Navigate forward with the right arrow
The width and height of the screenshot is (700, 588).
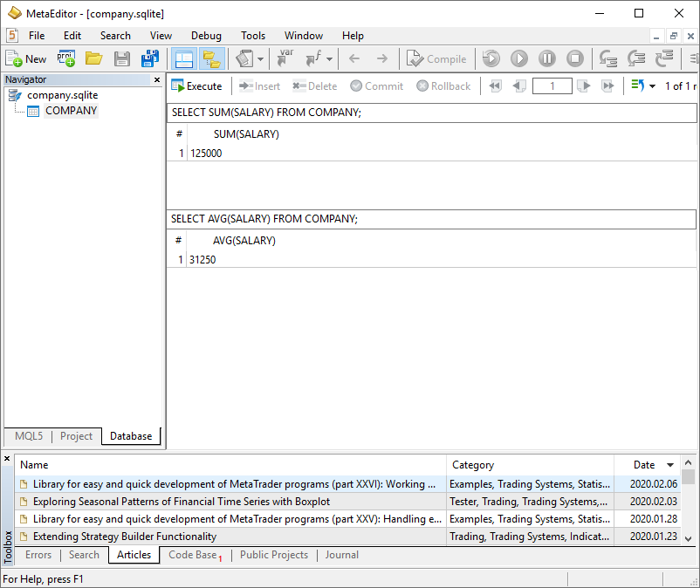[381, 59]
